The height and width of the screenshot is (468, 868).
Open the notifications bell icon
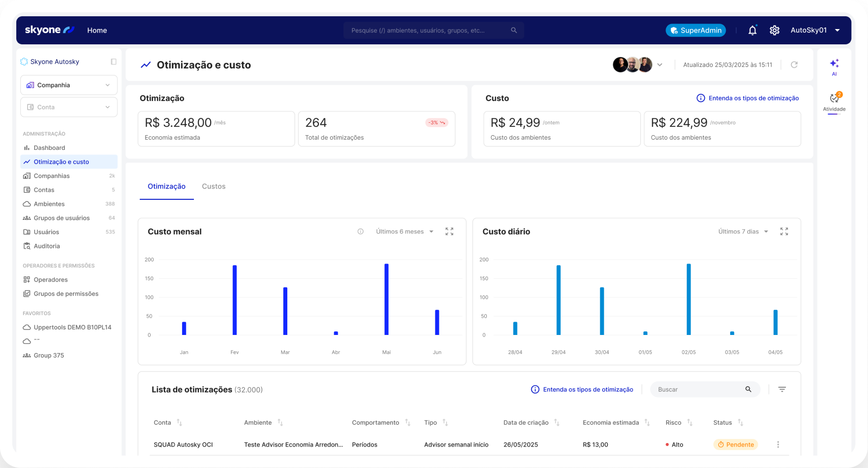coord(752,31)
